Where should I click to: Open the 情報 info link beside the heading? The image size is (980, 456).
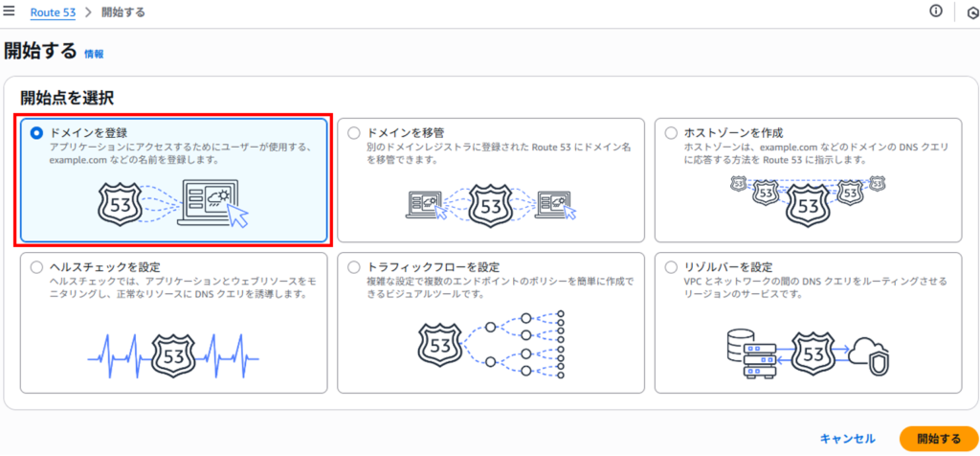[94, 54]
